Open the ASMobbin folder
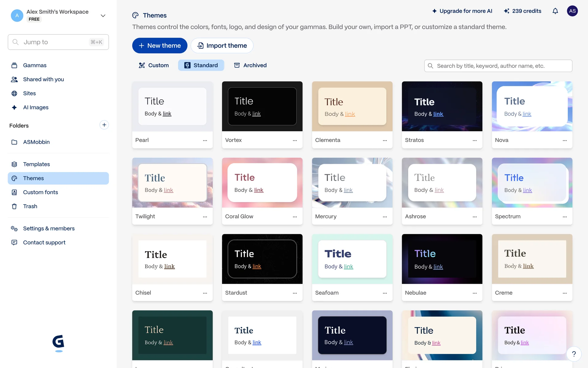 click(x=36, y=142)
